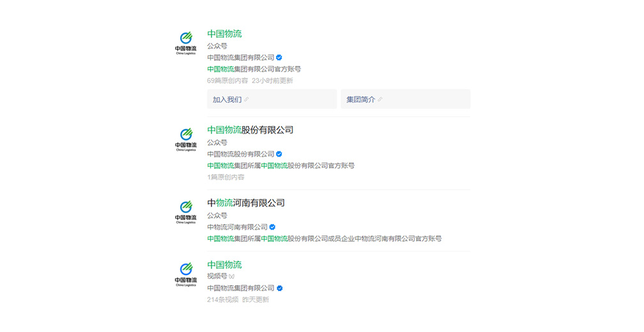Click the avatar of 中物流河南有限公司 result
Image resolution: width=644 pixels, height=332 pixels.
click(186, 212)
